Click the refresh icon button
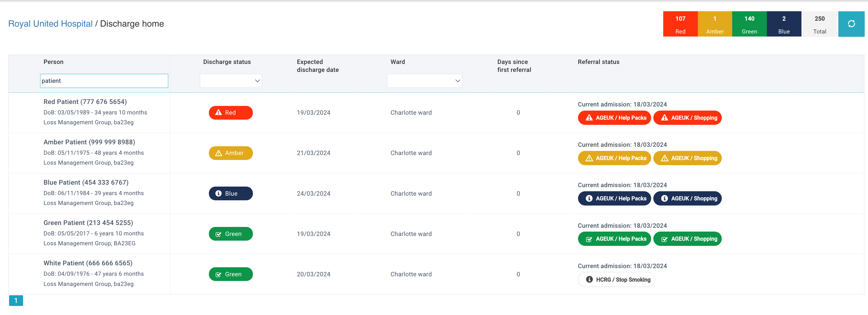Viewport: 868px width, 315px height. 851,24
